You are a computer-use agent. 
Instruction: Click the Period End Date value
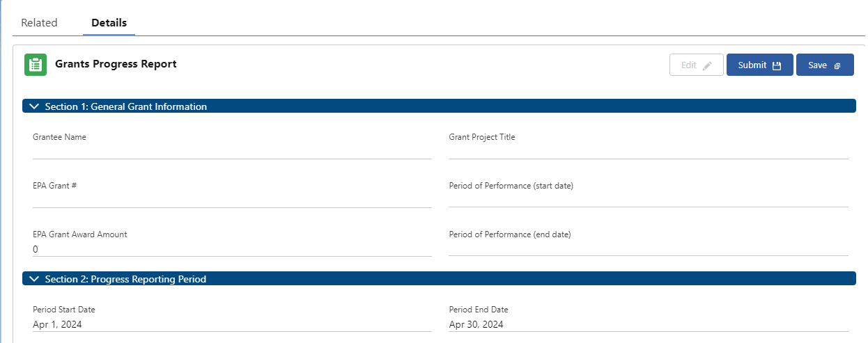click(x=476, y=324)
